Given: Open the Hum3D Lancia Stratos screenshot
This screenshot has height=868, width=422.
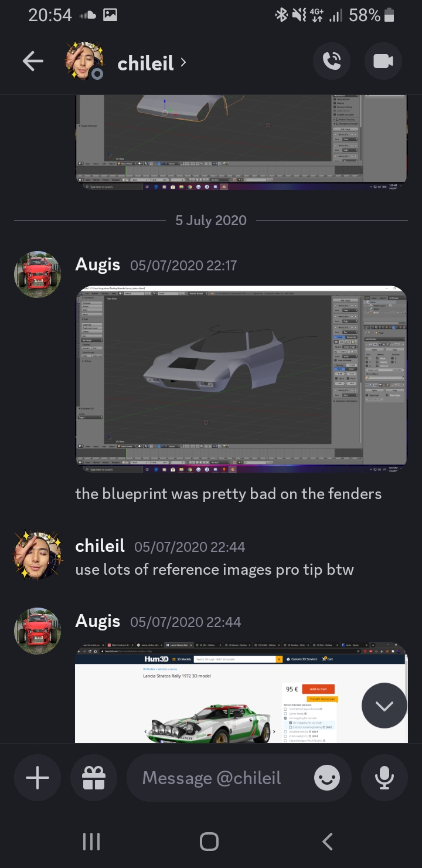Looking at the screenshot, I should point(241,693).
